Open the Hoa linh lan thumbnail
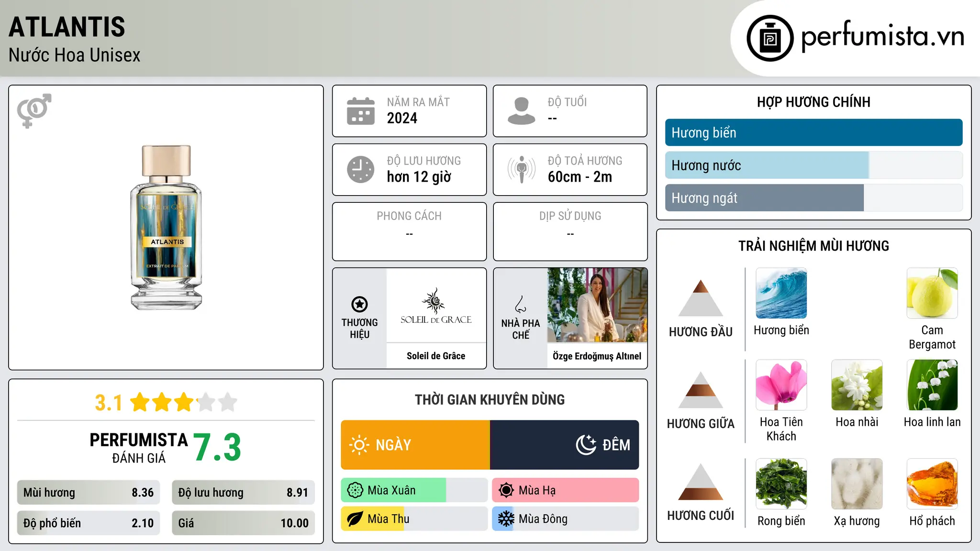Viewport: 980px width, 551px height. [932, 385]
